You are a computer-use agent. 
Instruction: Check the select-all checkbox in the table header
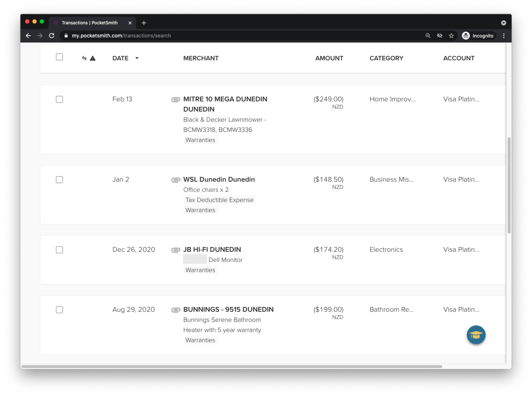tap(59, 57)
